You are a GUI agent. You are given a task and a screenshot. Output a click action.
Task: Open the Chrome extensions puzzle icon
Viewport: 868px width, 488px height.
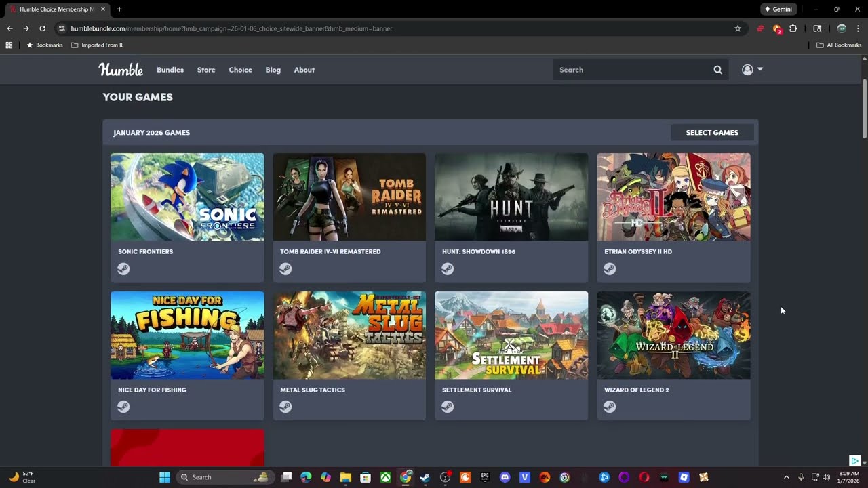coord(793,28)
